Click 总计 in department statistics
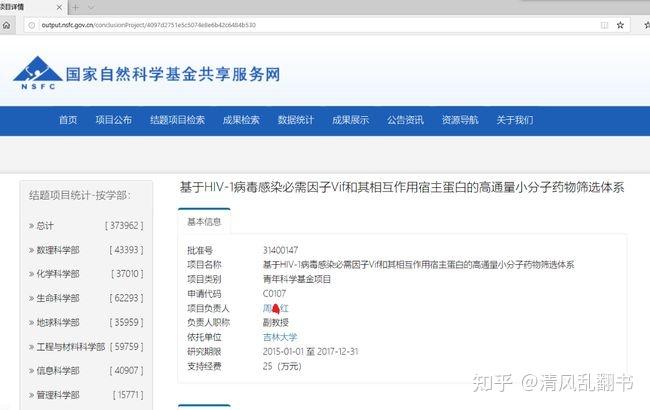 [45, 226]
